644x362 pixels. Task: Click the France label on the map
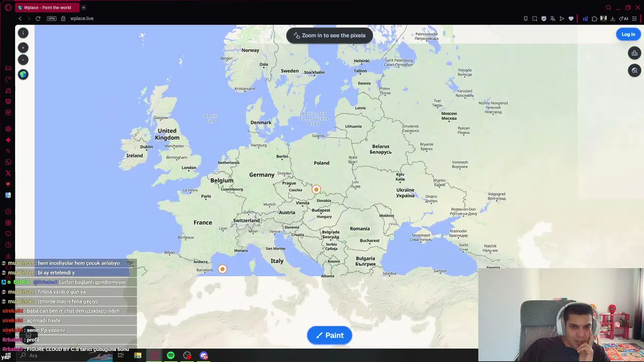pyautogui.click(x=203, y=222)
